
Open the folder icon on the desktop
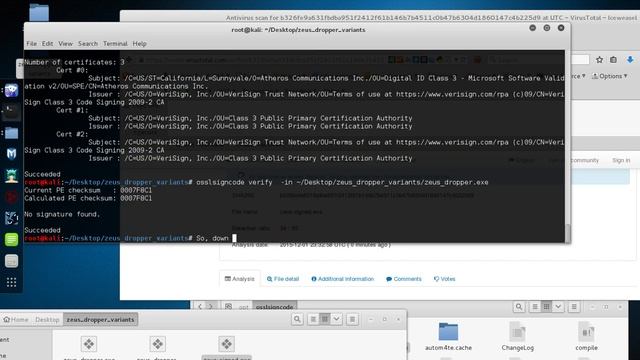pos(39,12)
